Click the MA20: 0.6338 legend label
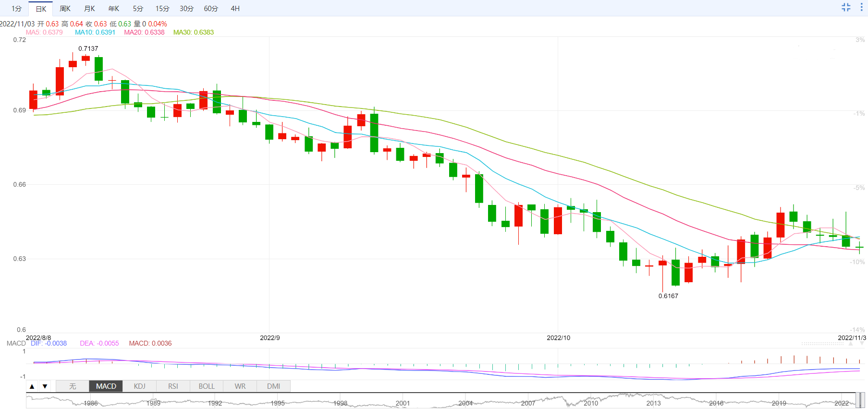The image size is (868, 419). (x=144, y=32)
